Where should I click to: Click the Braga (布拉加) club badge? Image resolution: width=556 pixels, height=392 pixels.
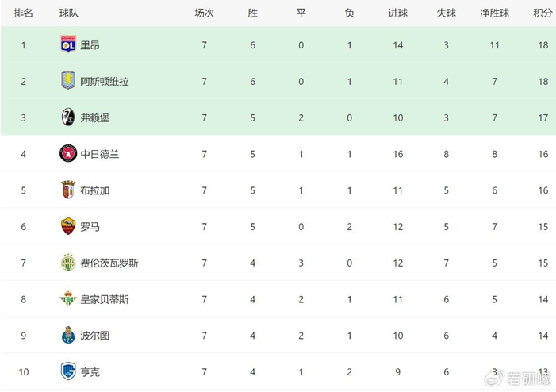coord(68,190)
